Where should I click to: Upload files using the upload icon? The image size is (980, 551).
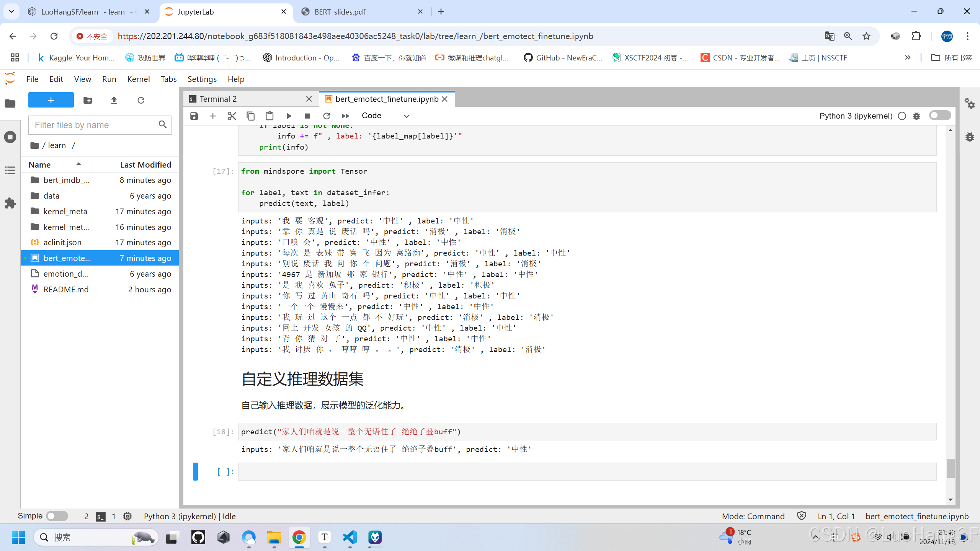114,100
